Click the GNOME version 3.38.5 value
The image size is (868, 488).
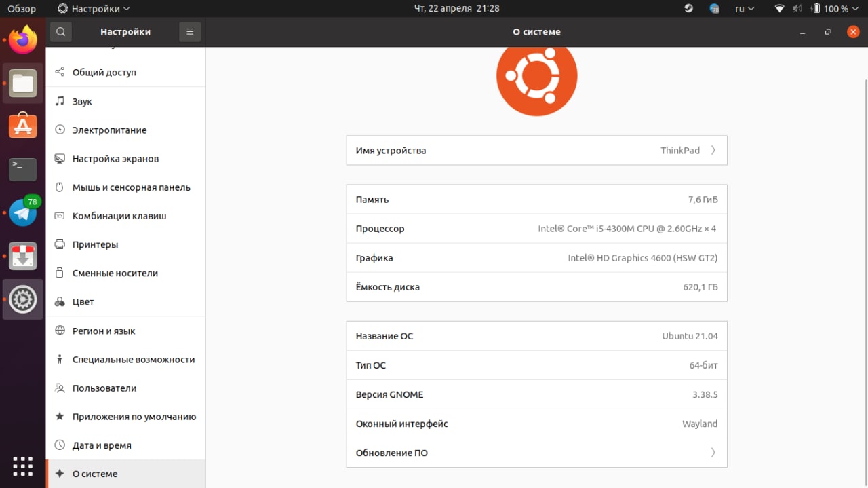(705, 394)
